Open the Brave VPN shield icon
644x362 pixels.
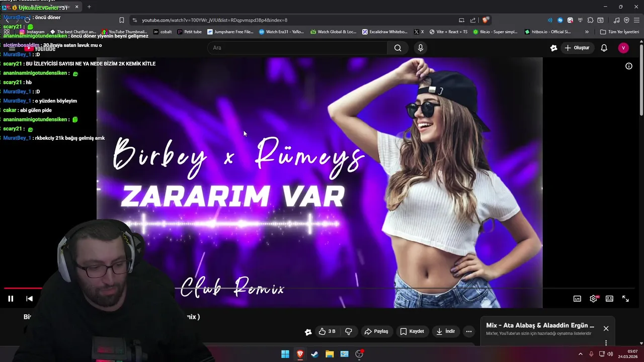626,20
